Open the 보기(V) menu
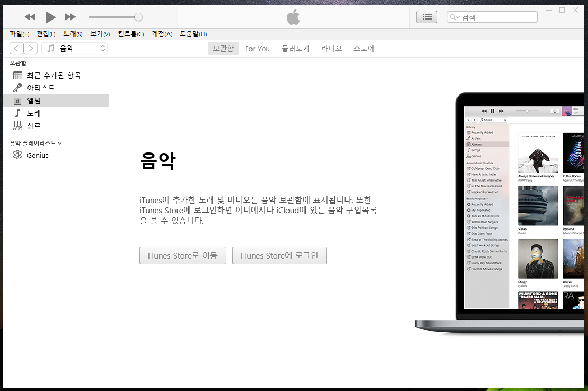 100,34
